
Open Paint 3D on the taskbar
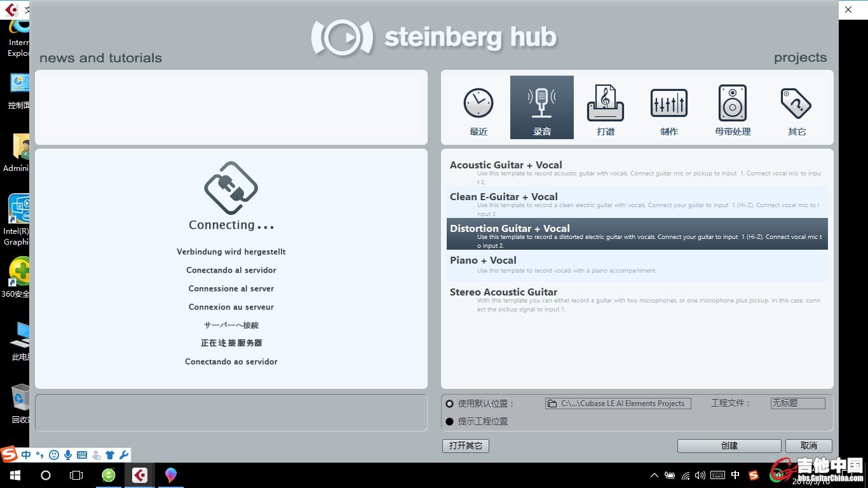coord(170,475)
